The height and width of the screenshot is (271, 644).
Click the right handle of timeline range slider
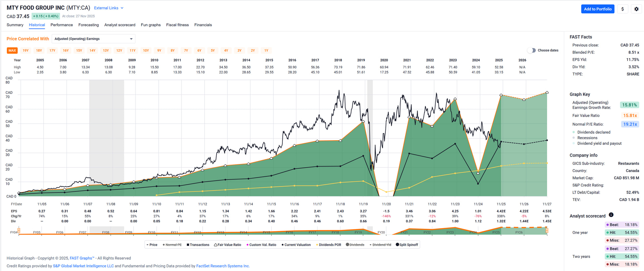(x=547, y=230)
